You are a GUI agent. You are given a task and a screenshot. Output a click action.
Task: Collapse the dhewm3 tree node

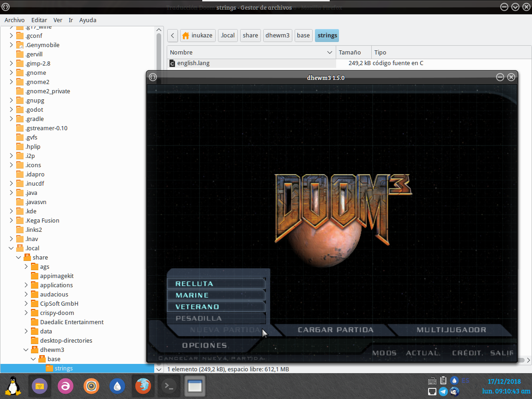pos(26,350)
